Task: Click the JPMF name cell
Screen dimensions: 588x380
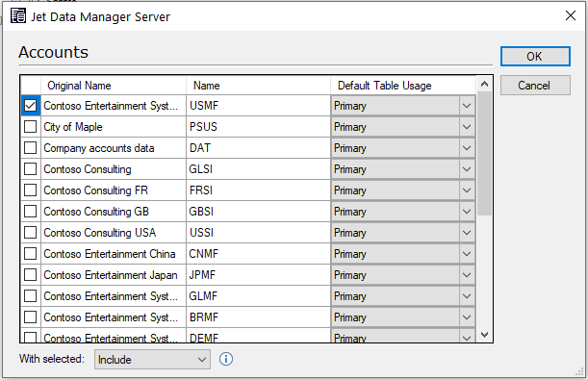Action: (258, 275)
